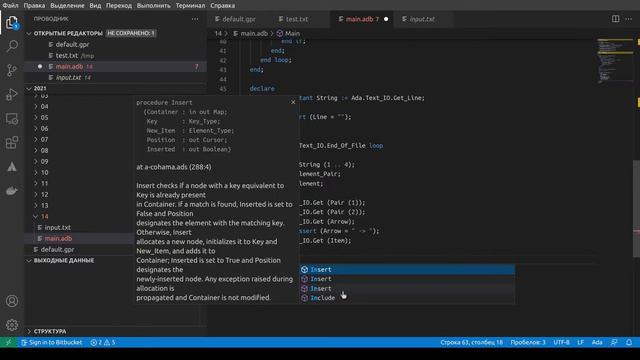This screenshot has height=360, width=640.
Task: Open the Extensions view
Action: [x=12, y=142]
